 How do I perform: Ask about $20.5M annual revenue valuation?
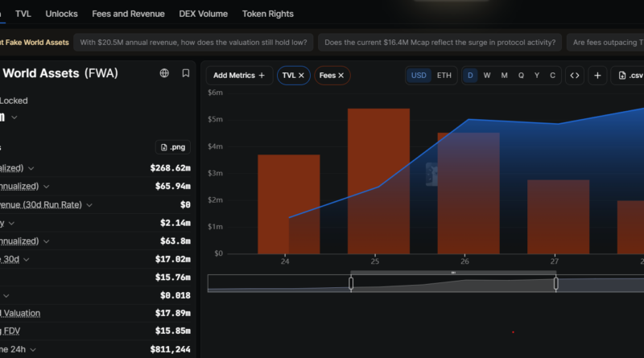tap(193, 43)
